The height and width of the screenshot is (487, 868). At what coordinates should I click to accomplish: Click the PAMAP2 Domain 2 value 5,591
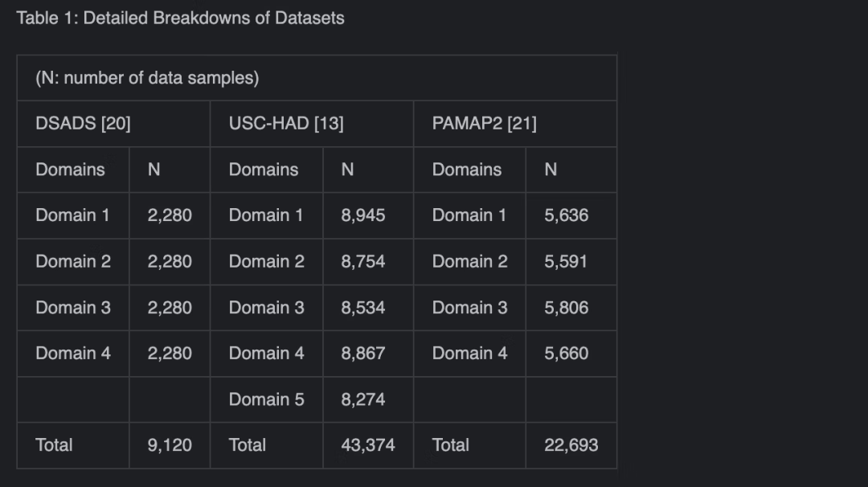566,261
